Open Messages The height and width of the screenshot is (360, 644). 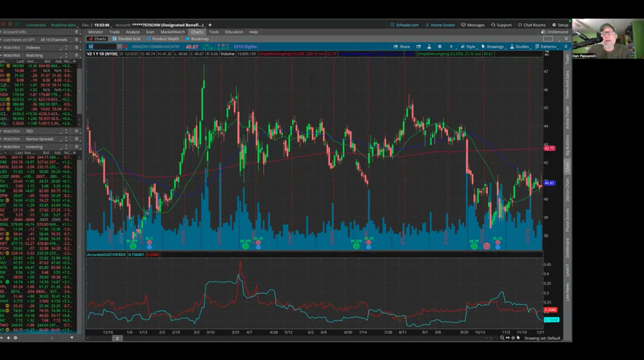click(473, 25)
